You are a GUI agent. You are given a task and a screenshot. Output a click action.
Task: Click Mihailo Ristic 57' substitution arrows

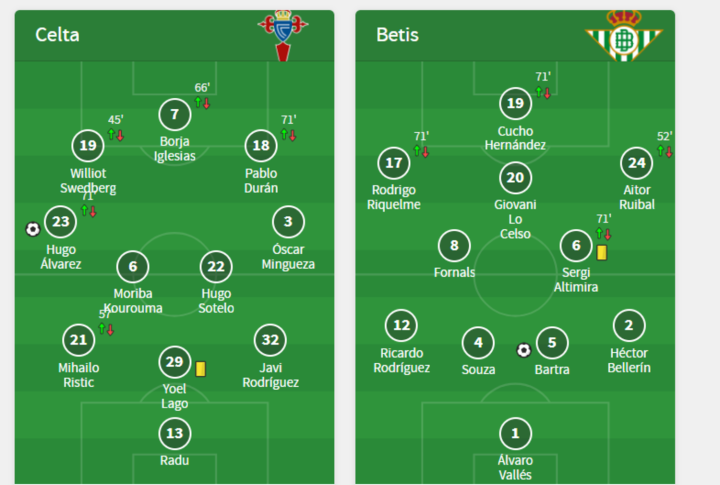(x=106, y=329)
